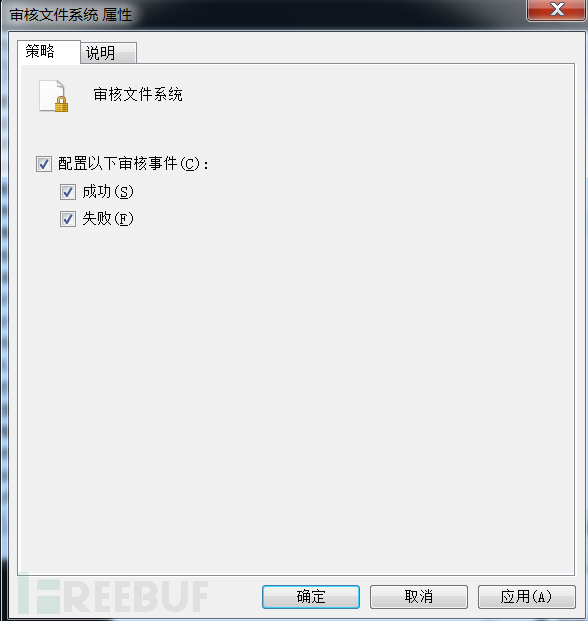Uncheck the 失败 checkbox box
The height and width of the screenshot is (621, 588).
68,219
